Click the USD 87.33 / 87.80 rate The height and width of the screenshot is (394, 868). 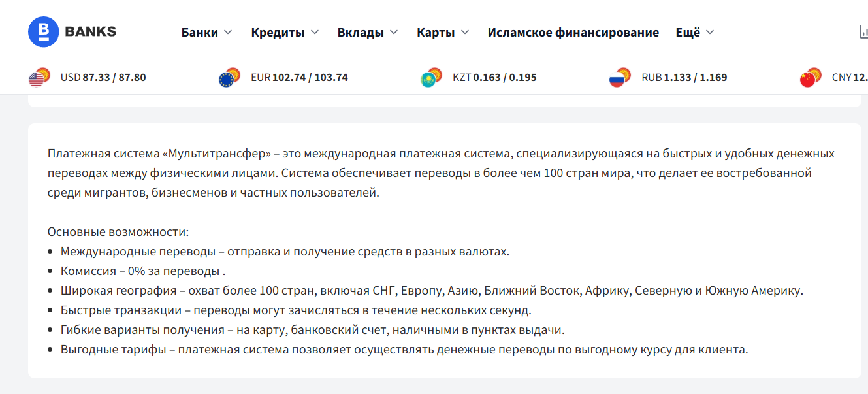103,78
